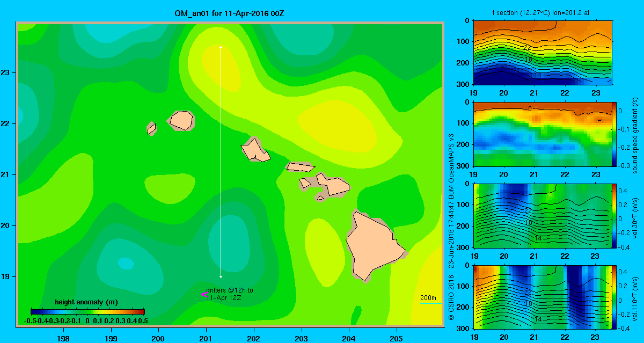
Task: Select the vel.30°T color bar
Action: point(615,215)
